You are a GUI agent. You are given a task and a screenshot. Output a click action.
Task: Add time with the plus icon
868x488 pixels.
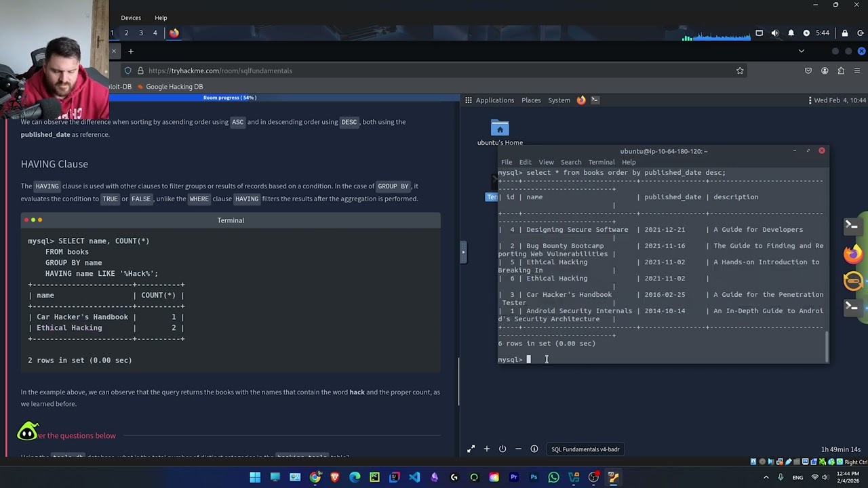(x=486, y=449)
